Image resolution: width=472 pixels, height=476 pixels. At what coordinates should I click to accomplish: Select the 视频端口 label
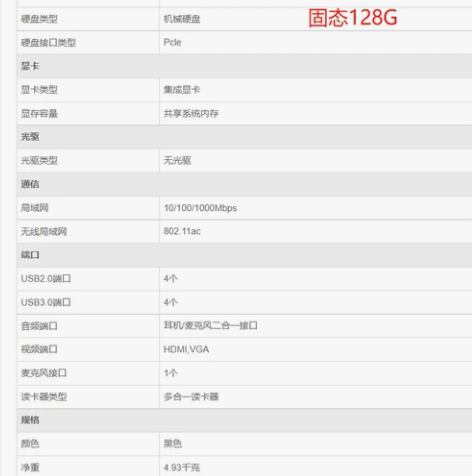click(x=39, y=349)
